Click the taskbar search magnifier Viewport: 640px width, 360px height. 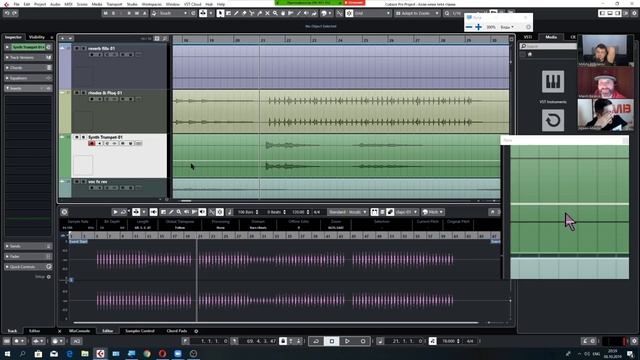click(22, 353)
